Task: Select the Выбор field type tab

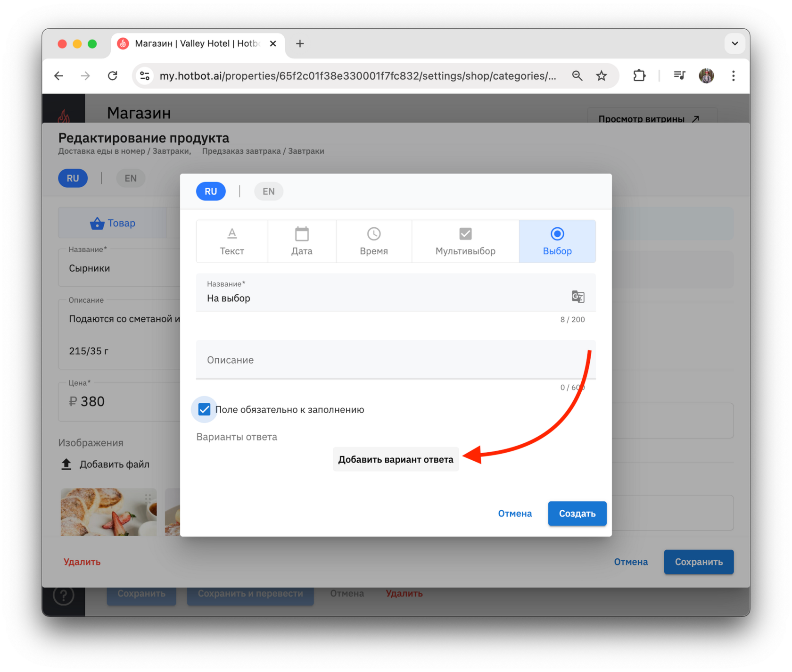Action: (x=557, y=241)
